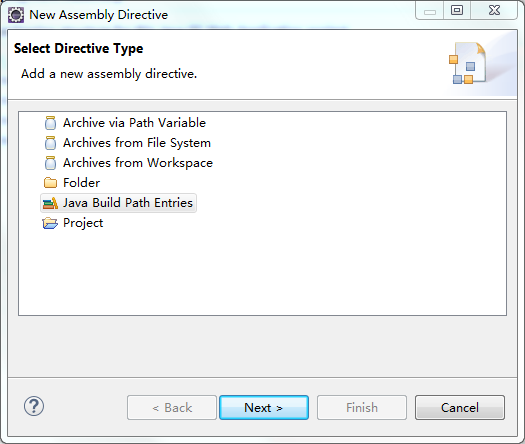The image size is (525, 444).
Task: Click the jar icon beside Archive via Path Variable
Action: pyautogui.click(x=50, y=123)
